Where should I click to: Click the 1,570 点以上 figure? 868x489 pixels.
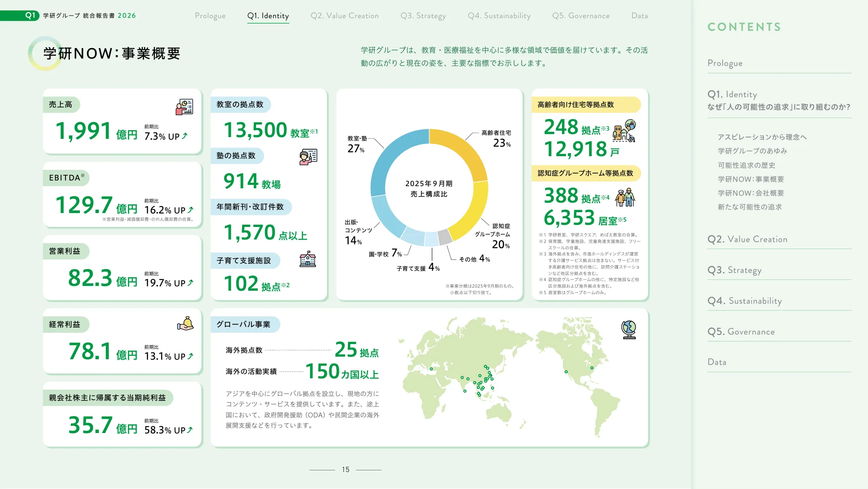click(x=265, y=233)
